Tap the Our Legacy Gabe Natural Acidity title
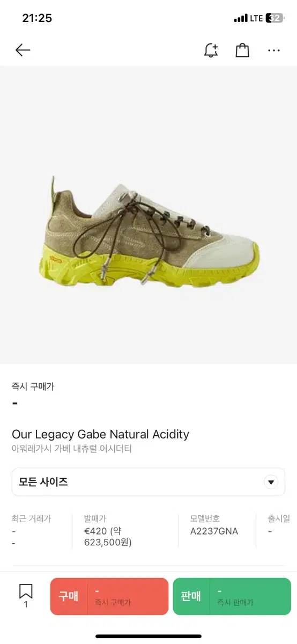Screen dimensions: 297x644 (x=101, y=434)
